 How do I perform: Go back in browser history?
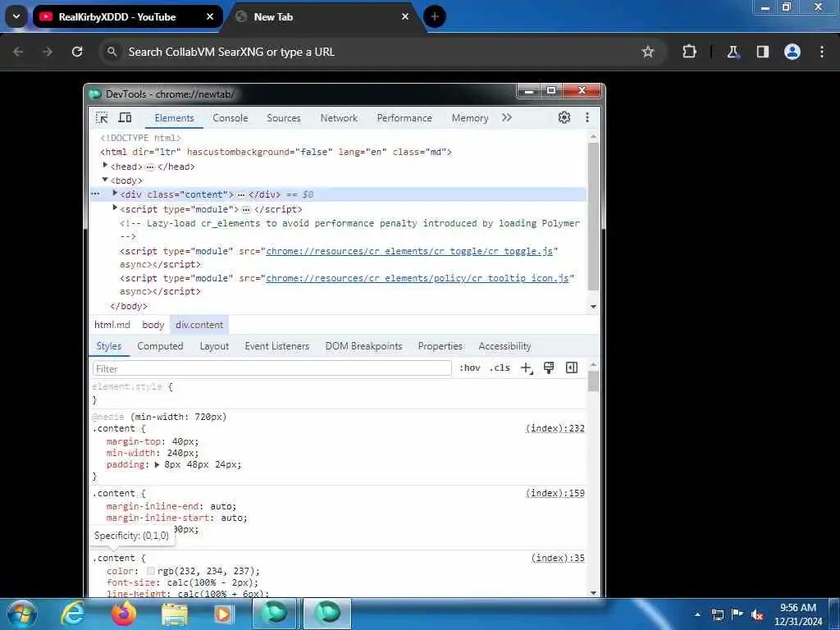click(x=18, y=52)
